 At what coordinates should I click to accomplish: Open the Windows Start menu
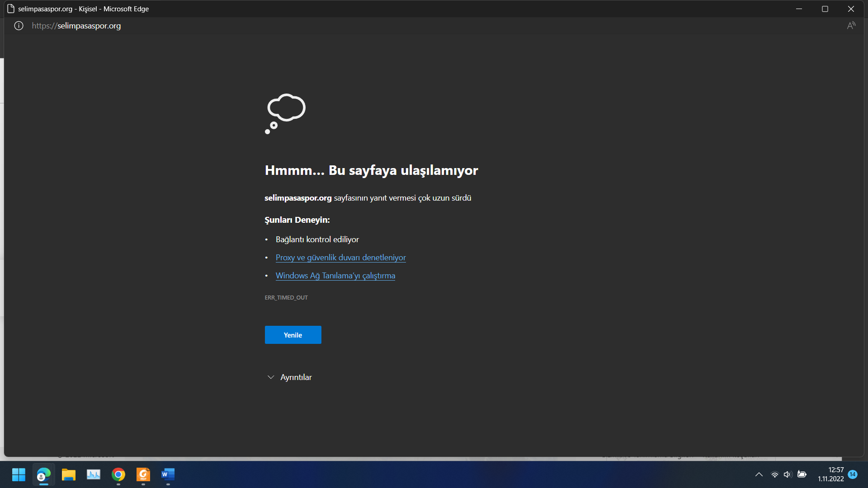pyautogui.click(x=19, y=474)
